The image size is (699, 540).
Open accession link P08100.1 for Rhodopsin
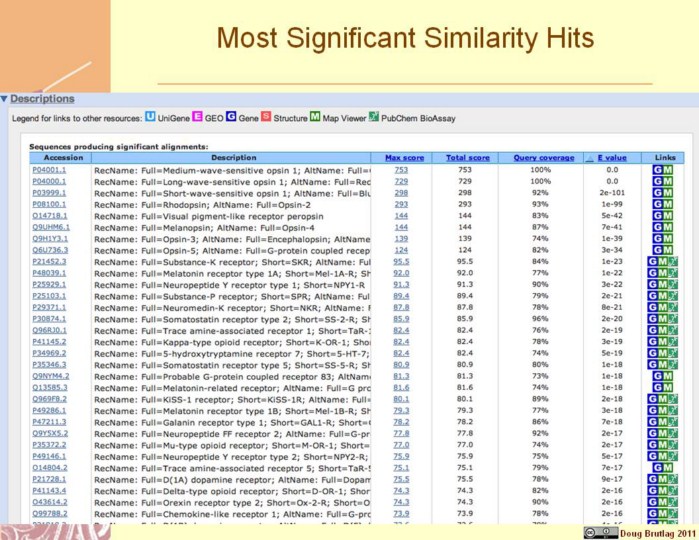50,203
